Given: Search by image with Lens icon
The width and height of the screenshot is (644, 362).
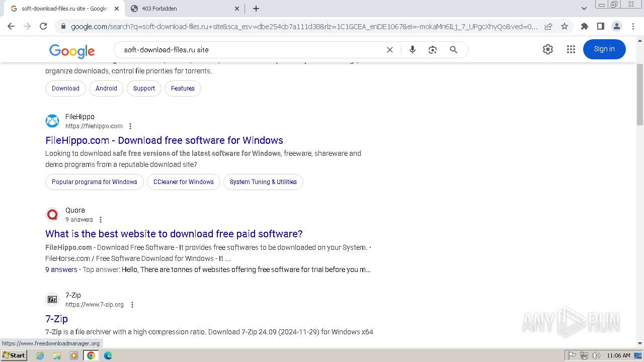Looking at the screenshot, I should [x=432, y=50].
